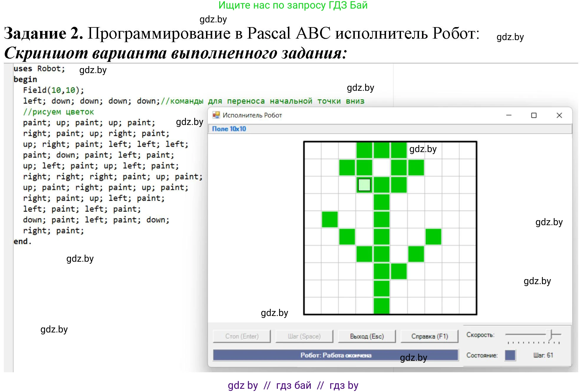Viewport: 587px width, 392px height.
Task: Click the Выход (Esc) button
Action: [x=367, y=336]
